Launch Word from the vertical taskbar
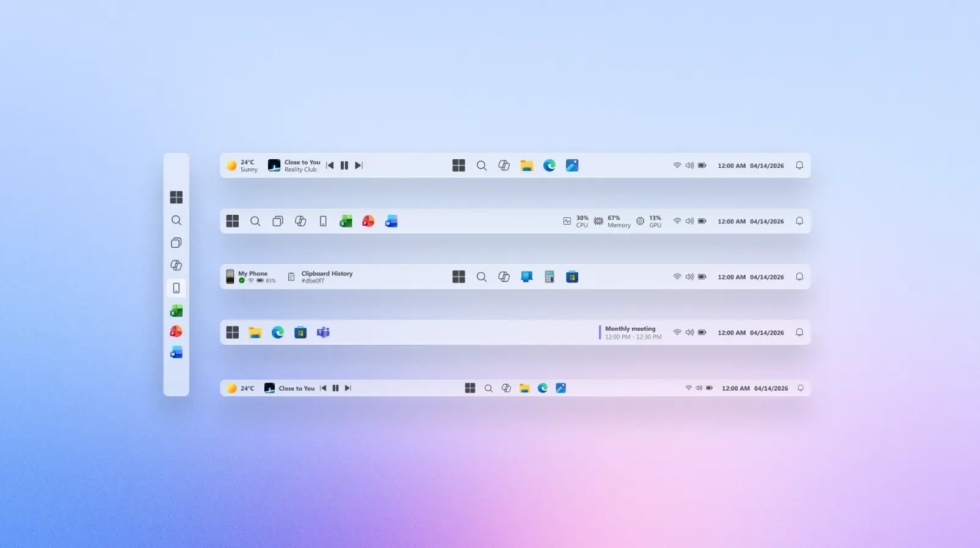The width and height of the screenshot is (980, 548). coord(176,353)
